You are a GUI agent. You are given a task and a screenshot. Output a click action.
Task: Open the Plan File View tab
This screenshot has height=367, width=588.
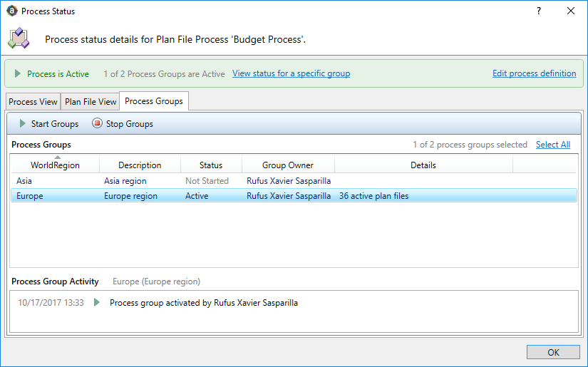91,102
